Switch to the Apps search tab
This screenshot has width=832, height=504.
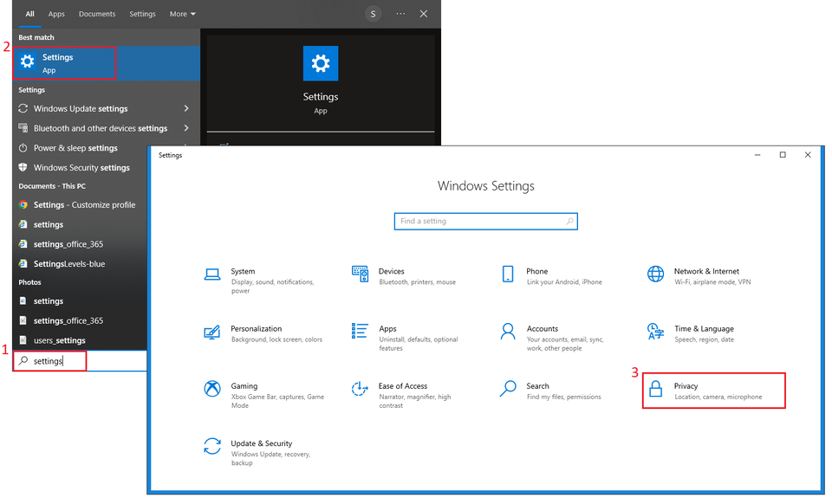point(56,14)
